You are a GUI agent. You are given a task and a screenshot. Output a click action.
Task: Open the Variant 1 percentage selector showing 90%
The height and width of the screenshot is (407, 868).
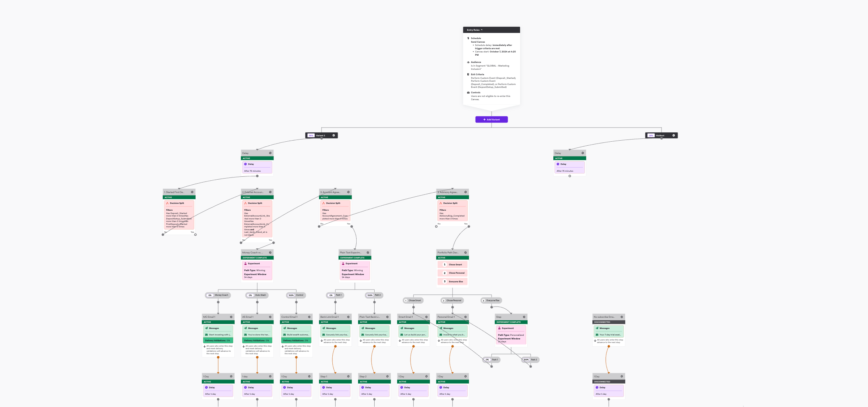311,135
